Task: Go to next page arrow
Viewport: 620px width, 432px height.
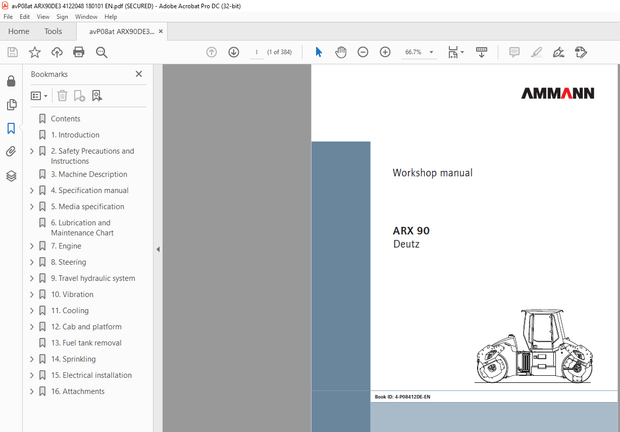Action: tap(234, 52)
